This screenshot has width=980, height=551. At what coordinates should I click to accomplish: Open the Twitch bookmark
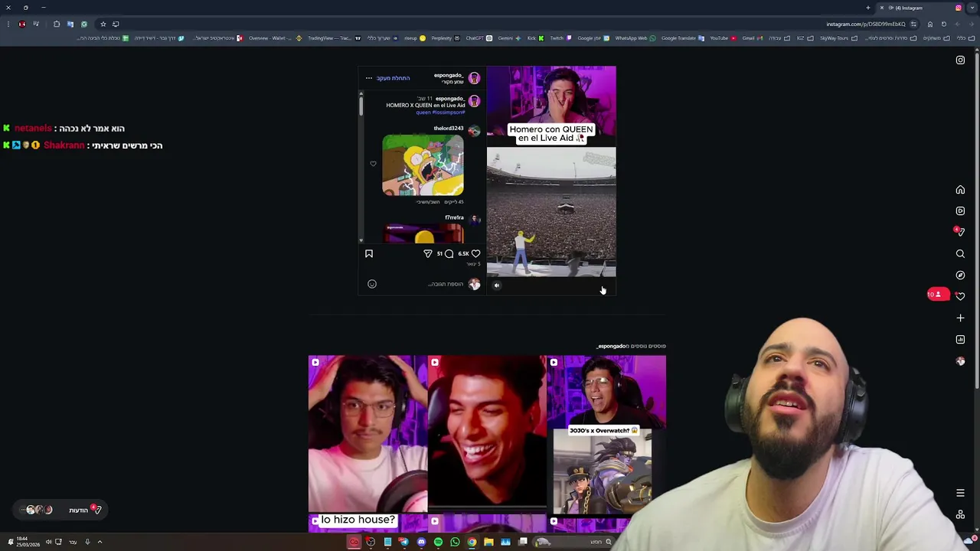point(560,38)
